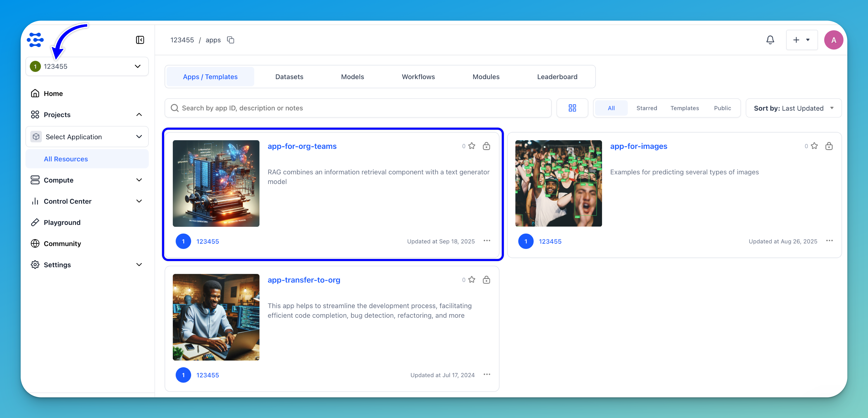Open the plus create-new dropdown
Screen dimensions: 868x418
[x=802, y=40]
